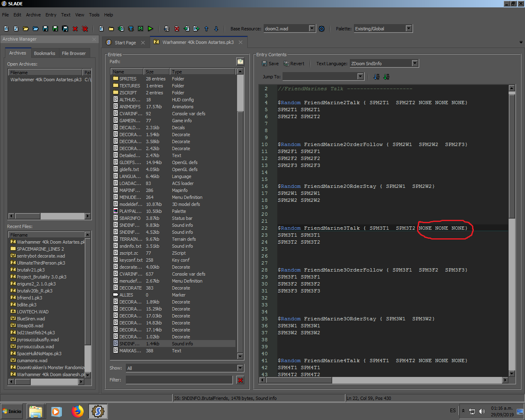525x420 pixels.
Task: Export entry using outgoing arrow page icon
Action: point(196,29)
